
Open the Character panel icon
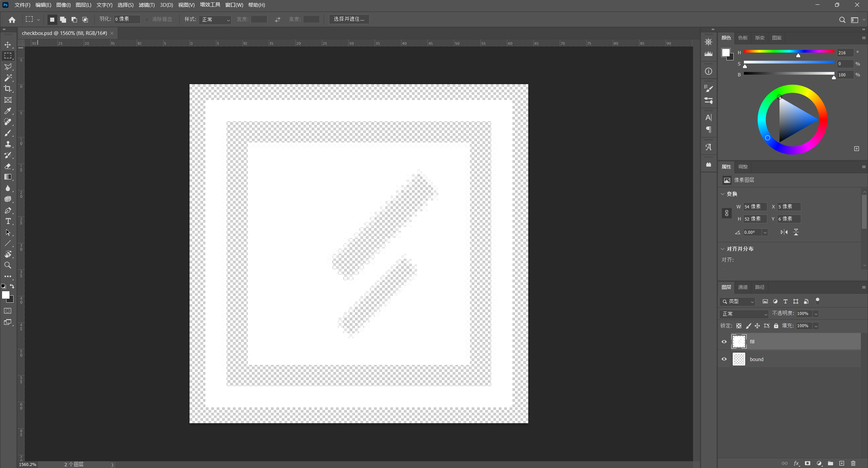click(709, 117)
